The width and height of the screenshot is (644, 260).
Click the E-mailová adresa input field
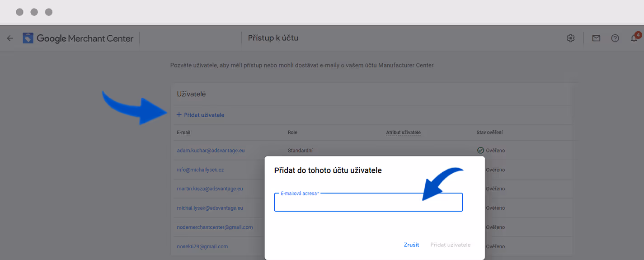(368, 202)
